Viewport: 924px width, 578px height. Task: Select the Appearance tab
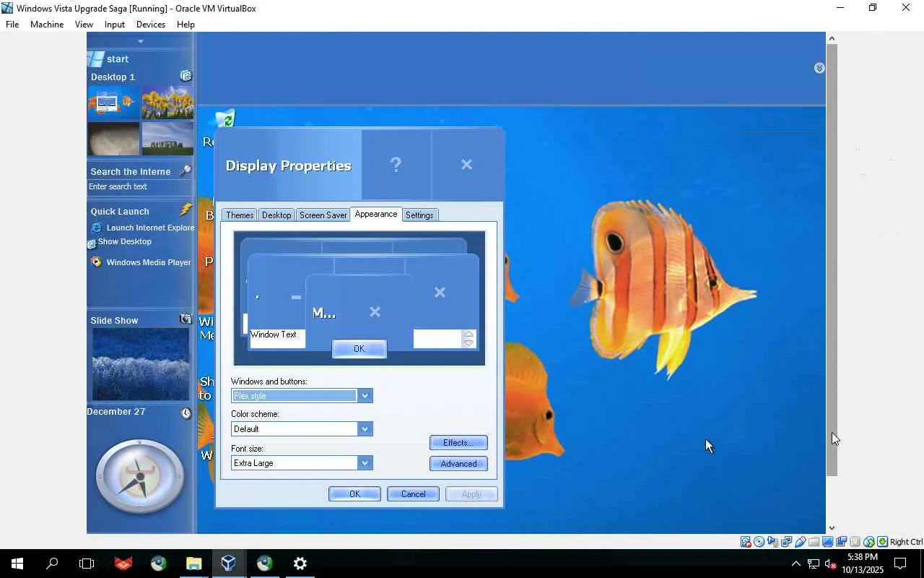[x=376, y=214]
